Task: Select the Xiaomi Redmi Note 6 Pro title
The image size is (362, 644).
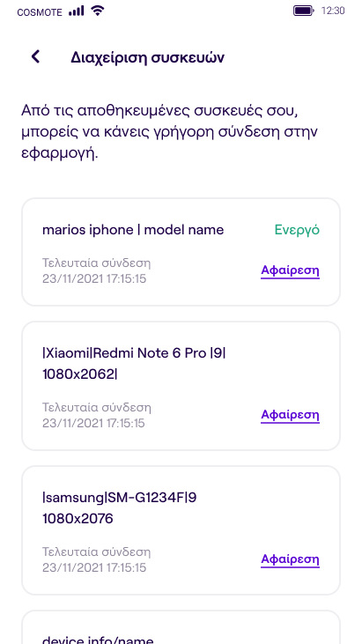Action: 134,363
